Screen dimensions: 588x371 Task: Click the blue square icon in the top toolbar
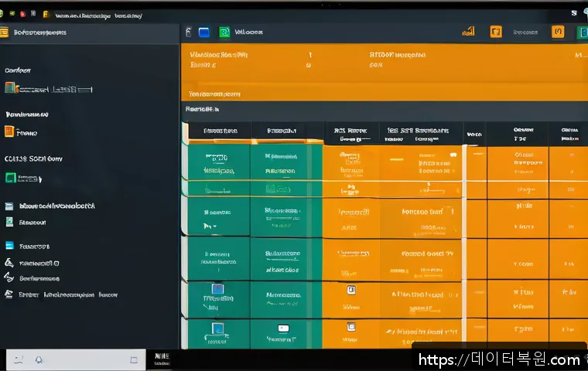pos(204,32)
